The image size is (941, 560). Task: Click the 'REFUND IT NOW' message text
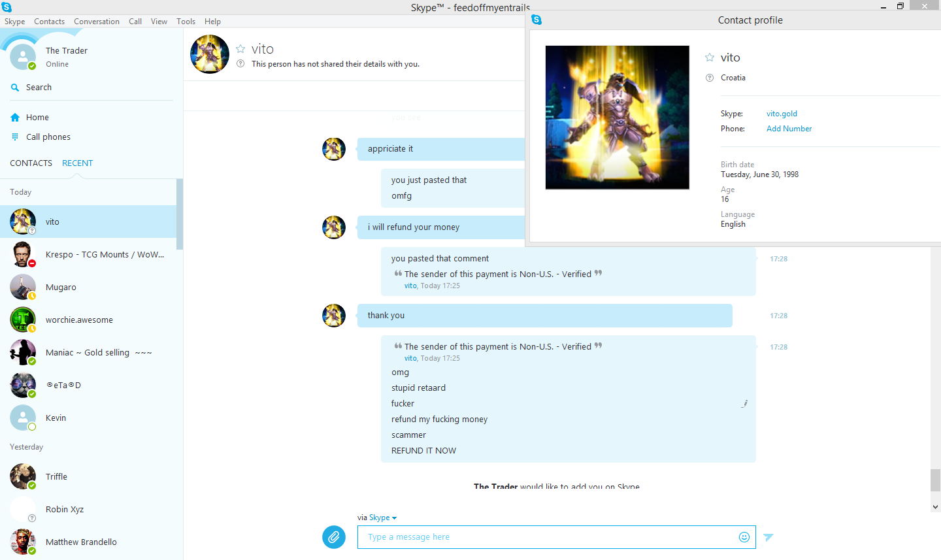pos(423,451)
